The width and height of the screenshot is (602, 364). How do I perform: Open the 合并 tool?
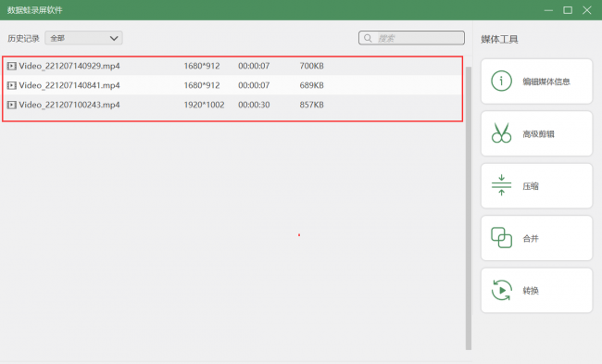(x=536, y=238)
